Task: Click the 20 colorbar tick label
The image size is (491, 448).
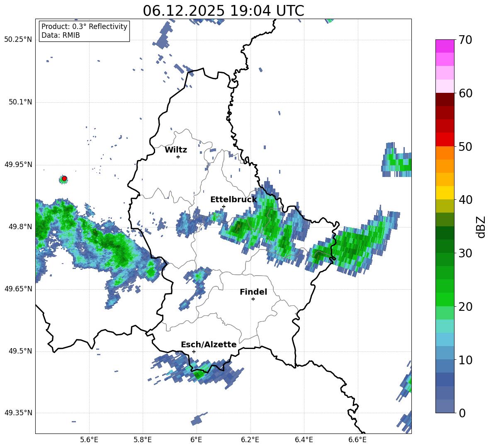Action: pyautogui.click(x=466, y=307)
